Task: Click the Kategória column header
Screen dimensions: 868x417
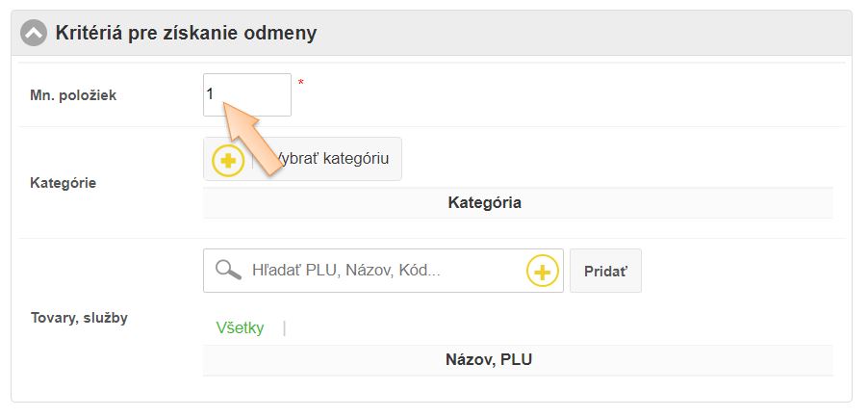Action: pos(484,203)
